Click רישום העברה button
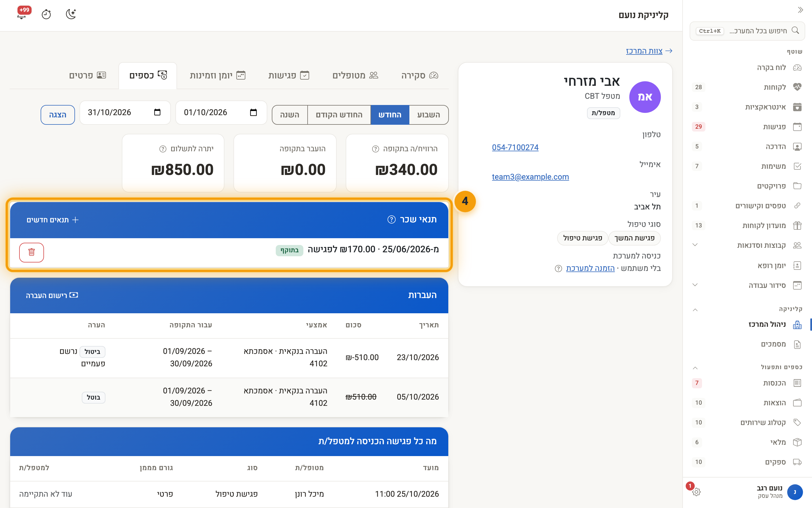Viewport: 812px width, 508px height. point(52,295)
